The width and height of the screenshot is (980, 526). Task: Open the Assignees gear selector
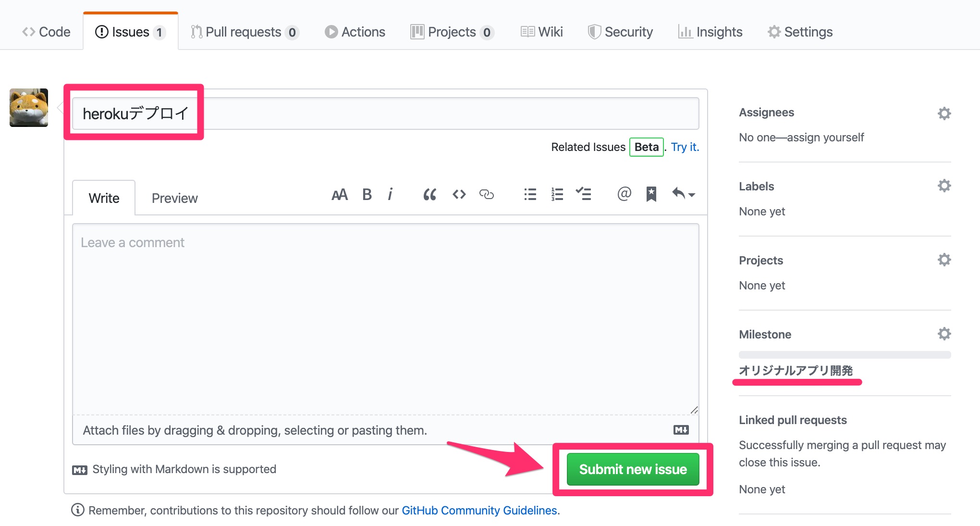coord(944,113)
